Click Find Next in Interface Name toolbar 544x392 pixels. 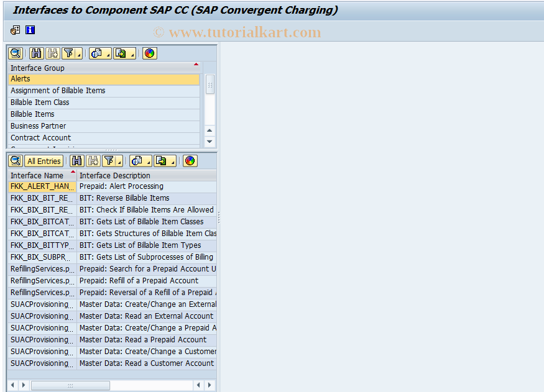coord(93,161)
